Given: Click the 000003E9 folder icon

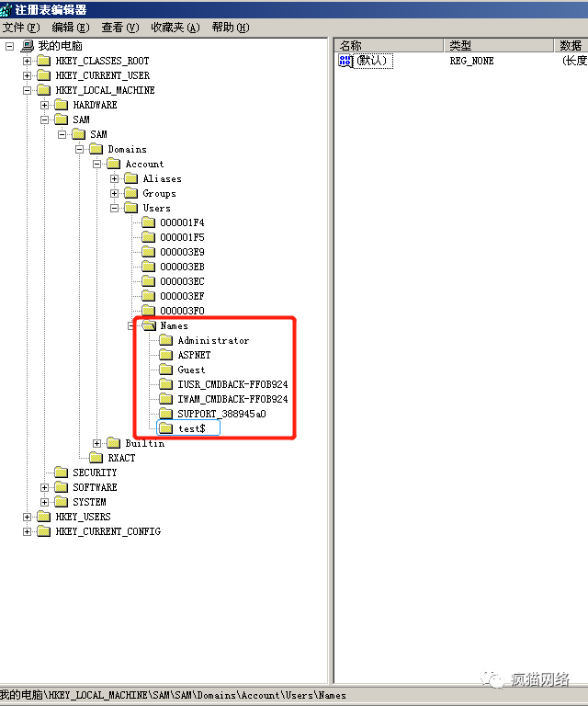Looking at the screenshot, I should 149,252.
